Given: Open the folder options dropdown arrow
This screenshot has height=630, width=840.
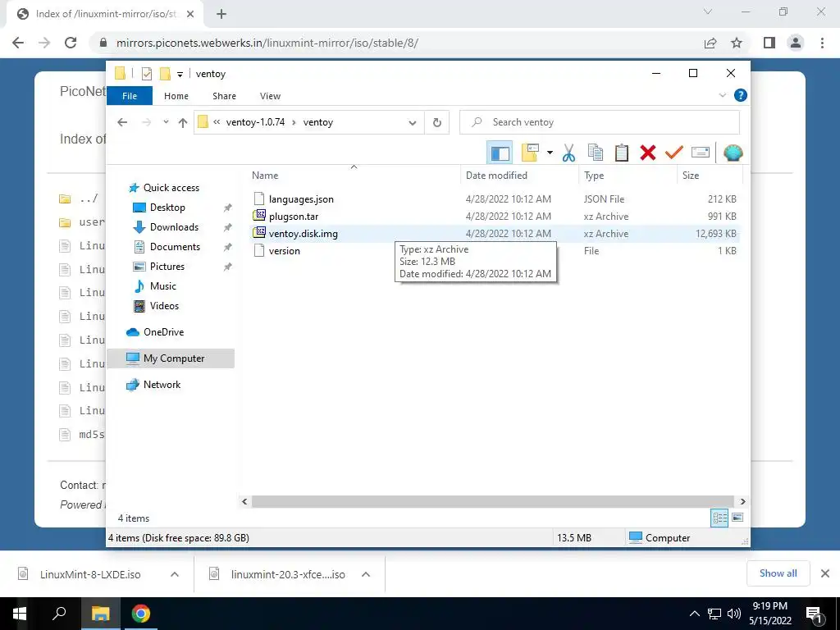Looking at the screenshot, I should click(550, 153).
